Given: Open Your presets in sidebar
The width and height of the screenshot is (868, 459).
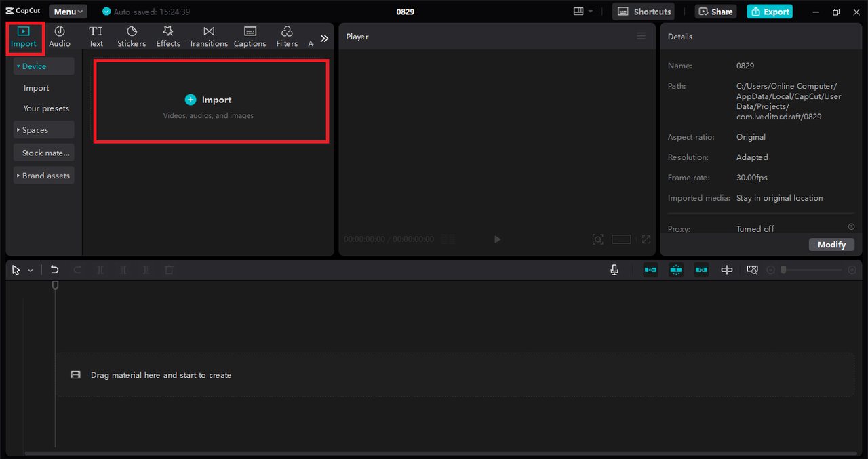Looking at the screenshot, I should [46, 108].
